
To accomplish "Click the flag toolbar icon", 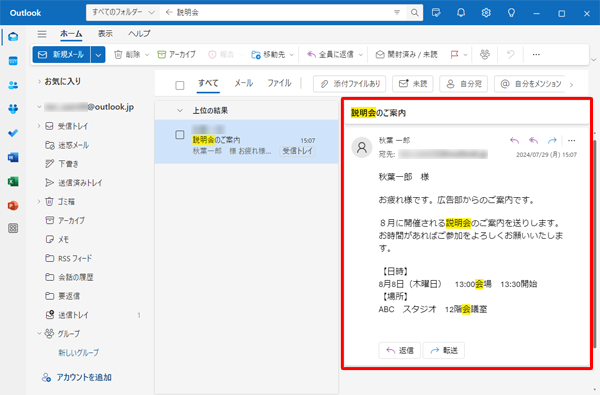I will (455, 55).
